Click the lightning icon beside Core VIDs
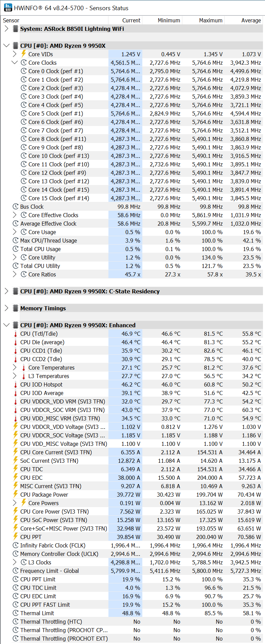 point(24,54)
